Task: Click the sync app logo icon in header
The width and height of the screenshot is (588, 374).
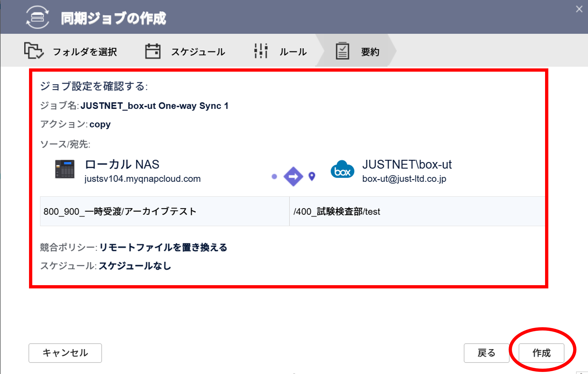Action: [38, 17]
